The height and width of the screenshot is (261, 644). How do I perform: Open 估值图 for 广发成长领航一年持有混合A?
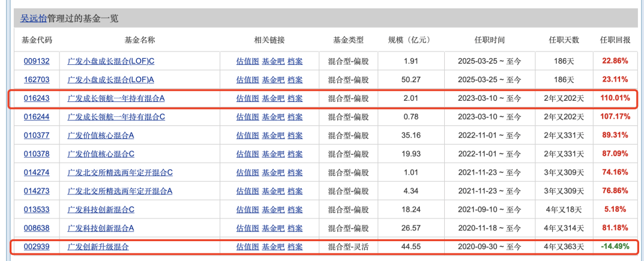(247, 98)
